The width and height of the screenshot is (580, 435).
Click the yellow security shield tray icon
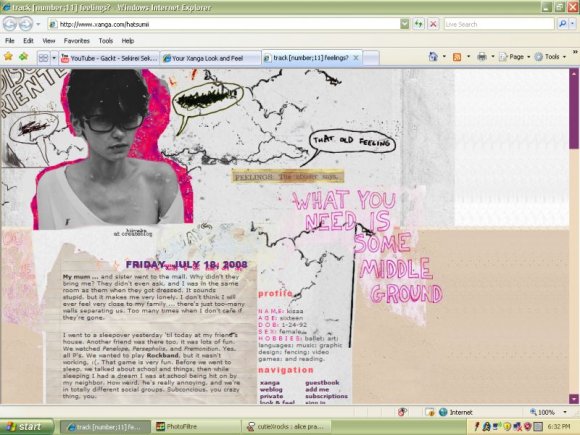point(507,427)
